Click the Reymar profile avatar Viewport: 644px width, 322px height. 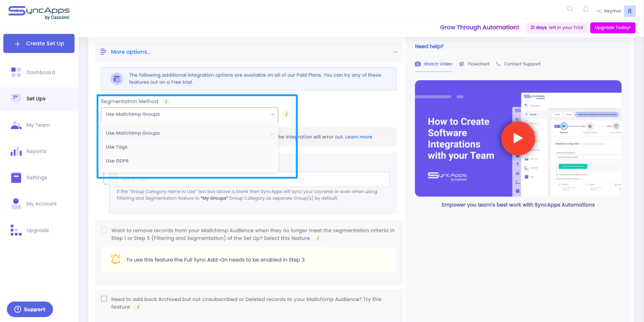tap(630, 11)
